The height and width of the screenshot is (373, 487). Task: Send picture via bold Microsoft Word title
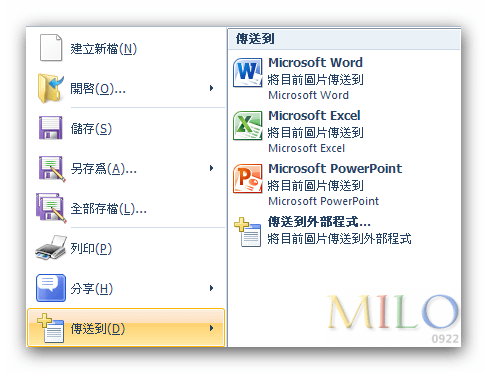point(315,63)
